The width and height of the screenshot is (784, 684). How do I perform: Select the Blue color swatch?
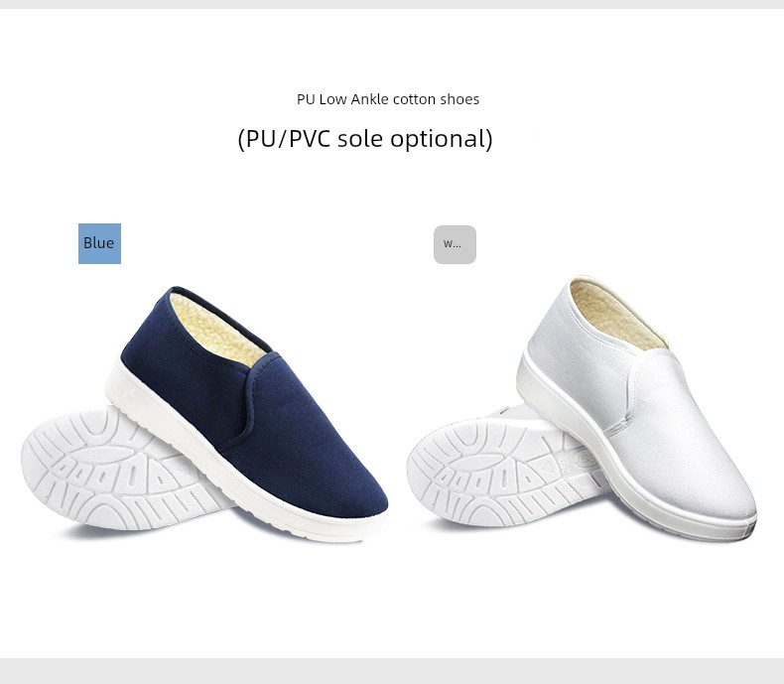click(x=99, y=243)
